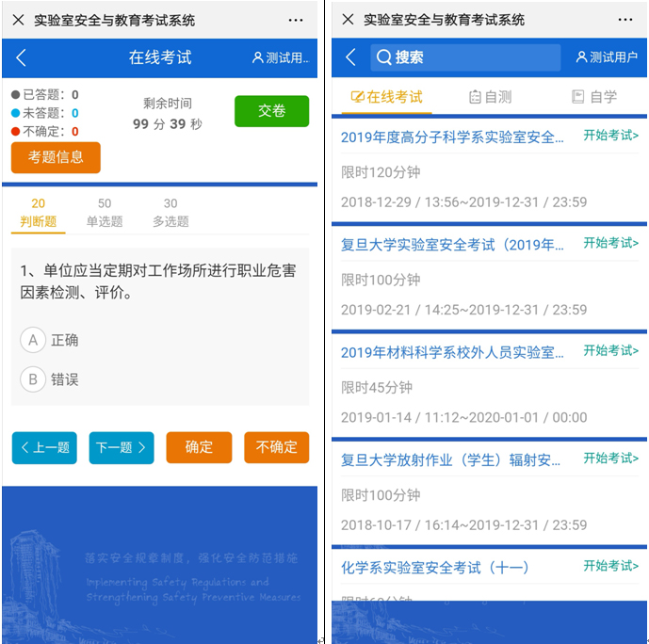This screenshot has width=649, height=644.
Task: Open three-dot menu in left panel
Action: coord(296,20)
